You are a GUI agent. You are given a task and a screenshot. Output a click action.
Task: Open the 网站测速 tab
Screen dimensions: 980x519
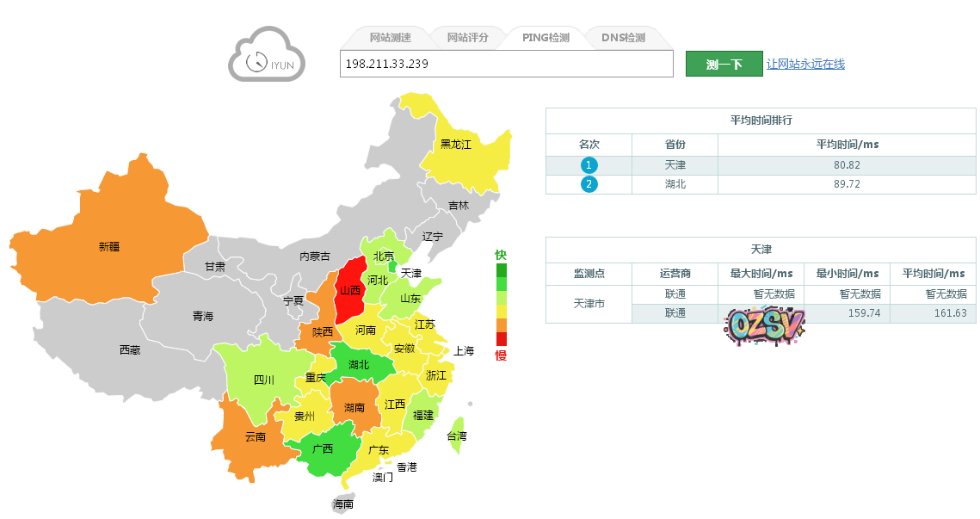tap(390, 38)
